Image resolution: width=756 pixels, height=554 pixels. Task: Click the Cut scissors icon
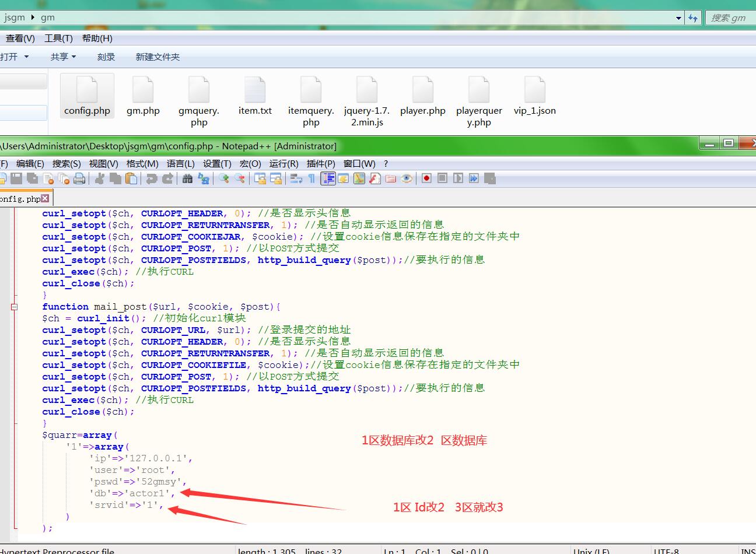click(100, 178)
